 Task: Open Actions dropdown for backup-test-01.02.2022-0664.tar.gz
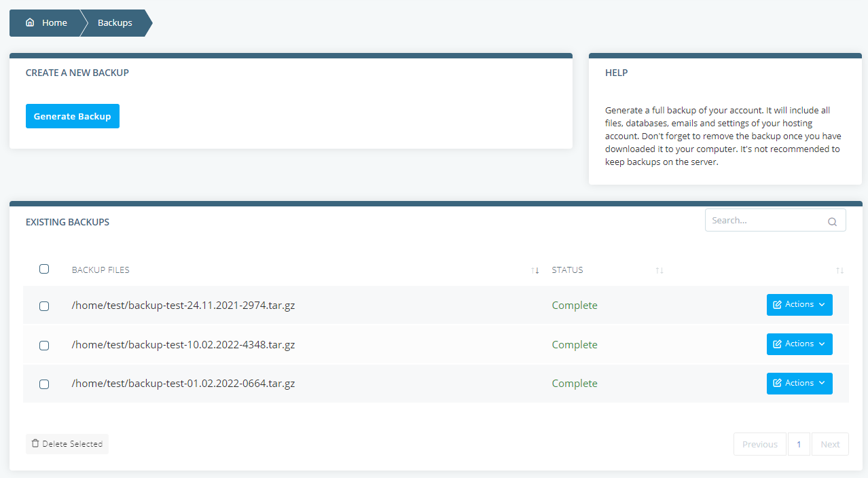pos(799,383)
